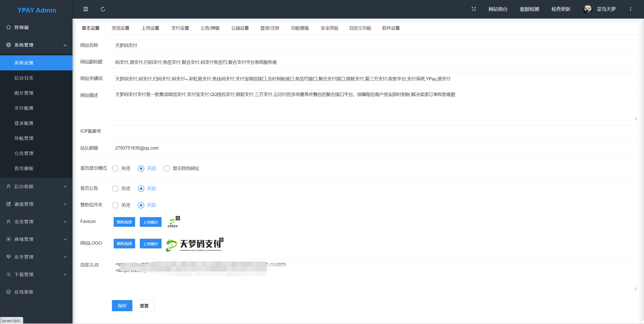The image size is (644, 324).
Task: Click the person icon beside 会员管理
Action: click(x=9, y=221)
